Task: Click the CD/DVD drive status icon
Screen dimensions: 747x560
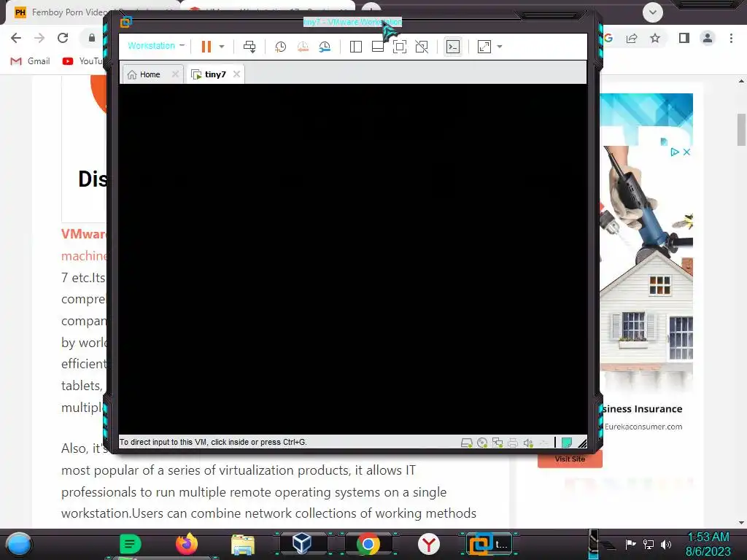Action: click(x=482, y=443)
